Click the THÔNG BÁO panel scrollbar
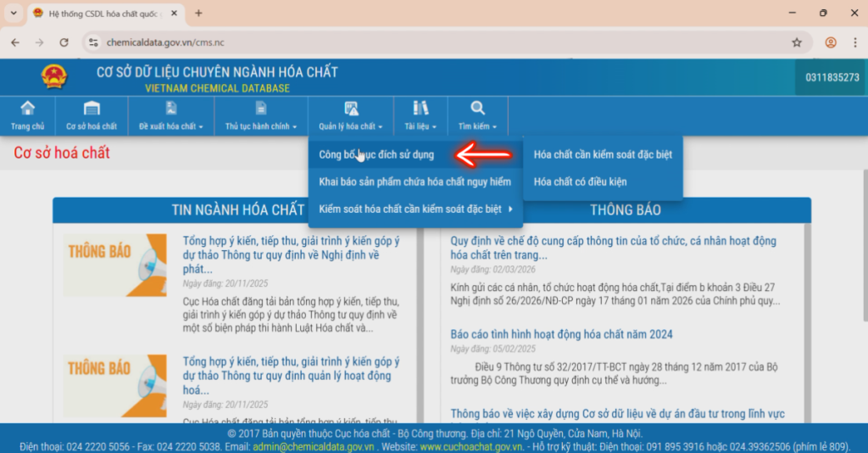868x453 pixels. coord(808,323)
